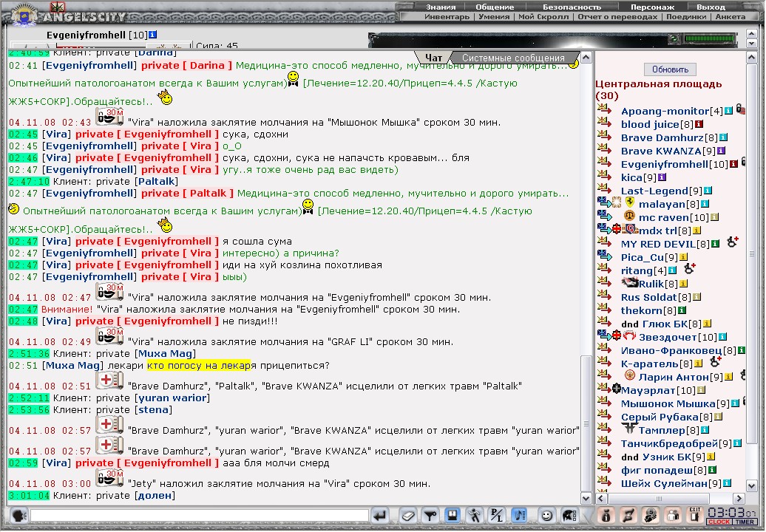
Task: Select player Brave Damhurz in list
Action: (662, 137)
